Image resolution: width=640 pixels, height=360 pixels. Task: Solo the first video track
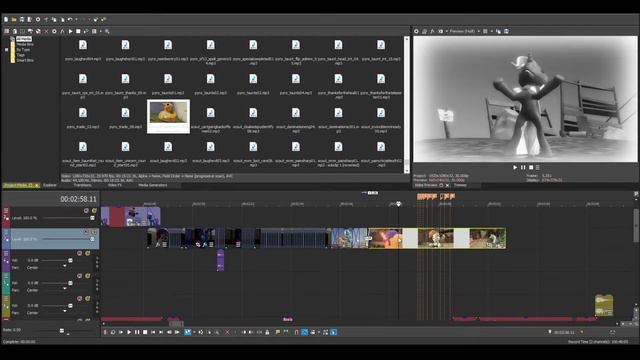coord(94,211)
